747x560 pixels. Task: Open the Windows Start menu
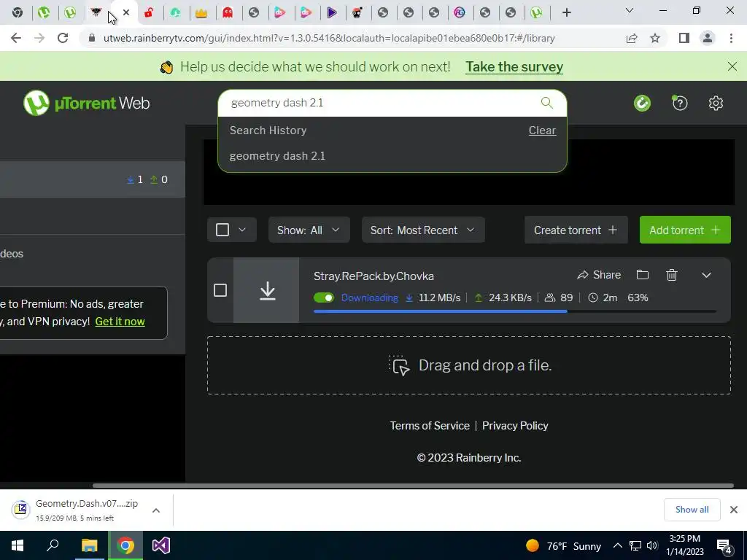point(18,545)
